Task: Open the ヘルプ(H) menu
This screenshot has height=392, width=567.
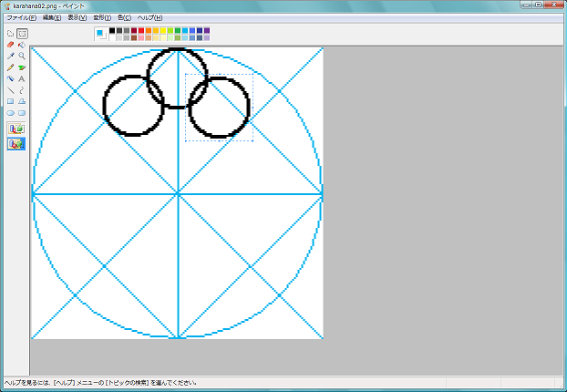Action: [150, 17]
